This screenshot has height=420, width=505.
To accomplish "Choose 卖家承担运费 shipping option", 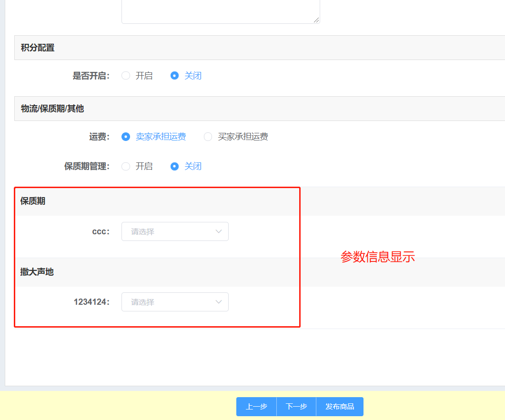I will 126,137.
